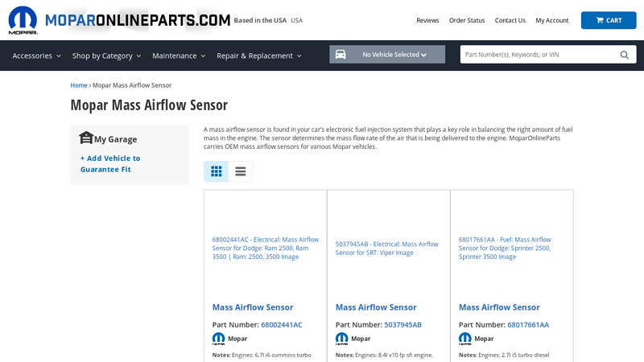
Task: Switch to grid view layout
Action: pyautogui.click(x=217, y=171)
